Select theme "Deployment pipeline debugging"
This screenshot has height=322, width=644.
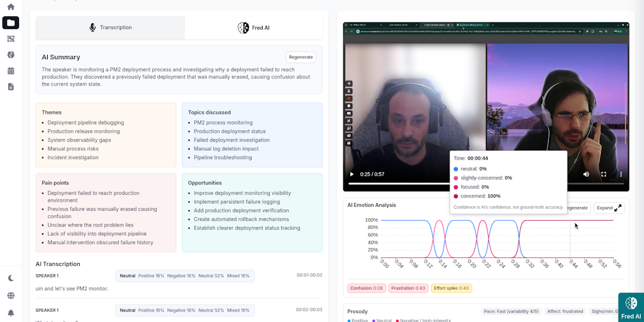(x=86, y=123)
